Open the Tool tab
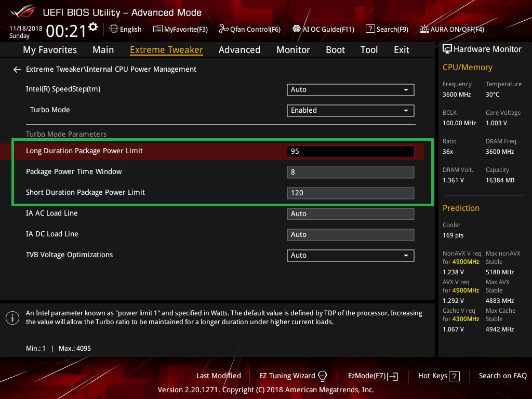This screenshot has width=532, height=399. click(369, 50)
